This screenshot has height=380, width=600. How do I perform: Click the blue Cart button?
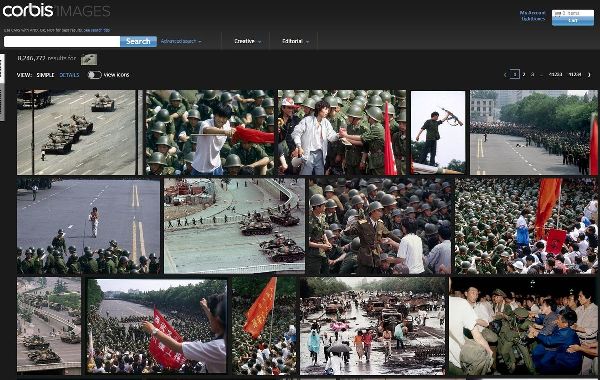pos(572,21)
